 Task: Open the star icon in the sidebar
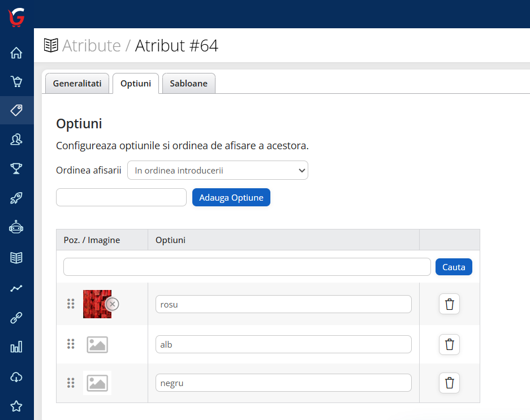(16, 406)
